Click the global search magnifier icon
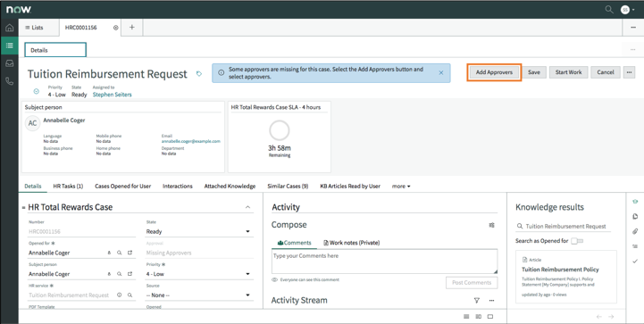This screenshot has height=324, width=644. (x=609, y=9)
